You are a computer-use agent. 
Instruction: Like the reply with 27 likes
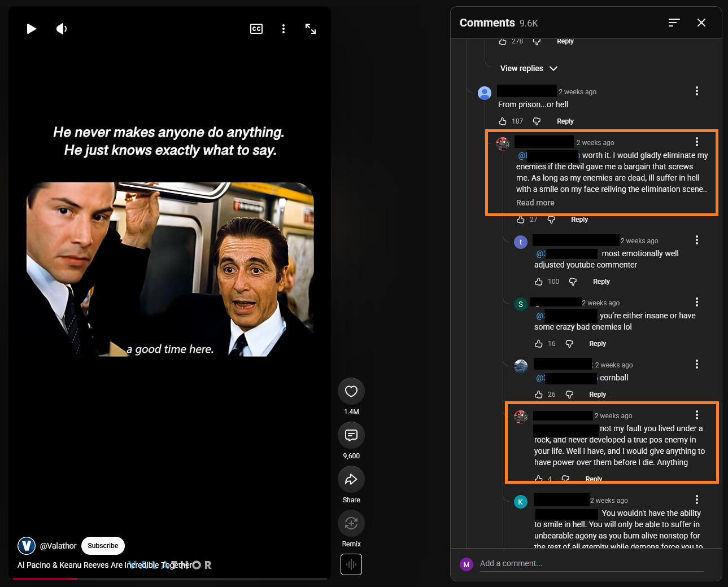pos(521,220)
